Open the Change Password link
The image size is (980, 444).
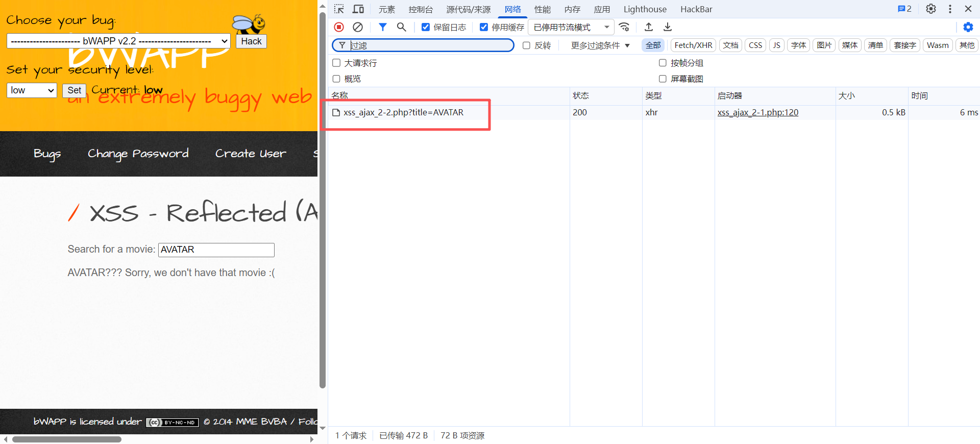(138, 154)
